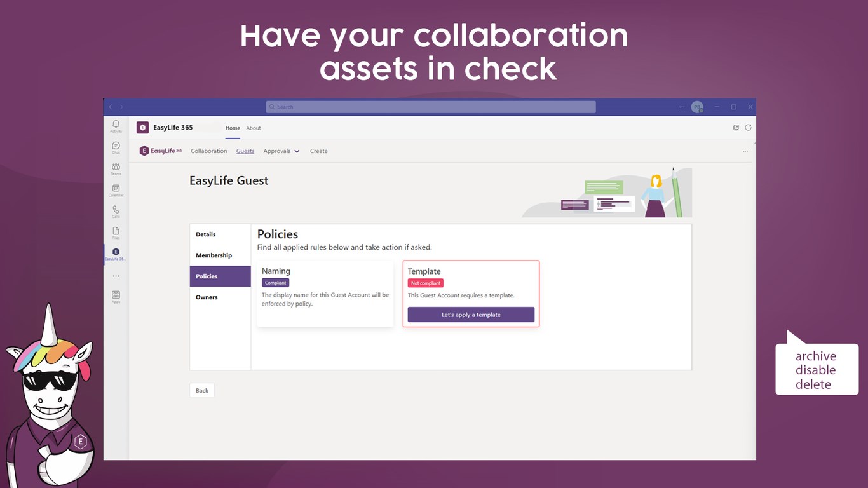Select the Policies section
Screen dimensions: 868x488
(x=220, y=276)
